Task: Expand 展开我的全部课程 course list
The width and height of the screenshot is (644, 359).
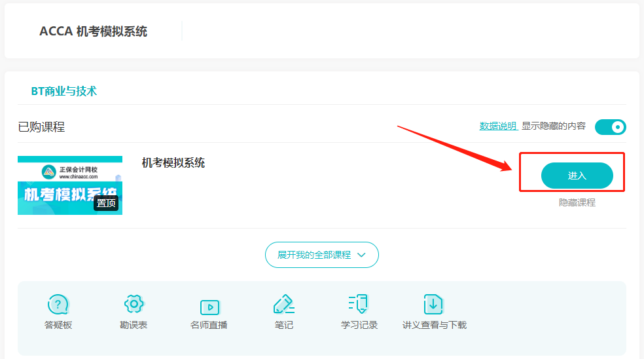Action: click(x=321, y=255)
